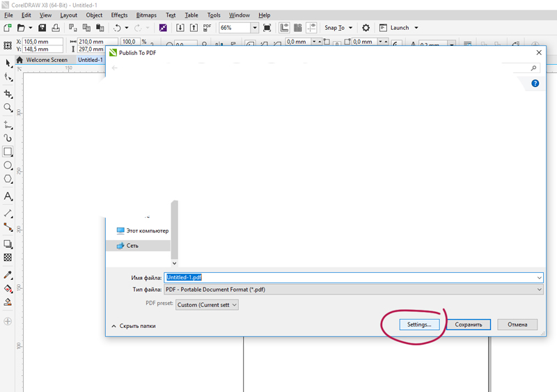Select the Drop Shadow tool
Screen dimensions: 557x392
8,244
